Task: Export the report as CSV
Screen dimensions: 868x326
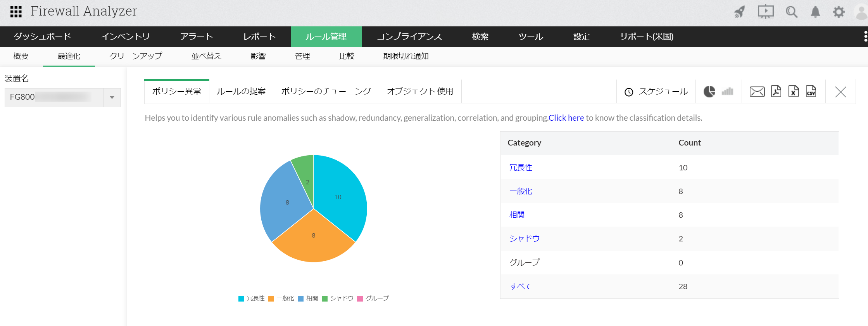Action: pos(811,92)
